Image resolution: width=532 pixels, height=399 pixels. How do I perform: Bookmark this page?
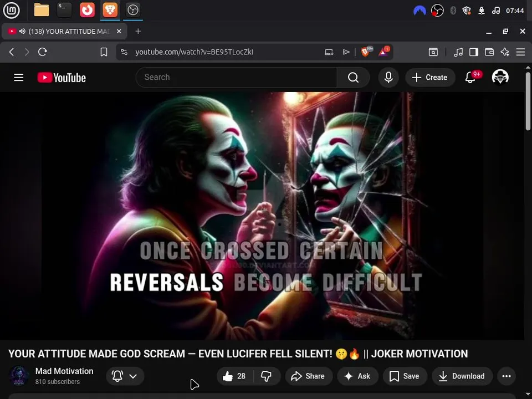point(104,52)
